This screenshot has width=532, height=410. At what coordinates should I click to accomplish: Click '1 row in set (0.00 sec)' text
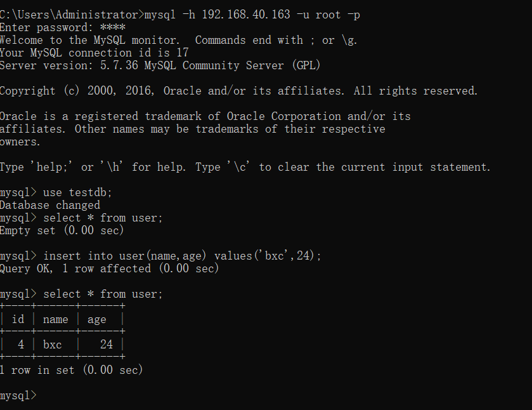tap(71, 369)
